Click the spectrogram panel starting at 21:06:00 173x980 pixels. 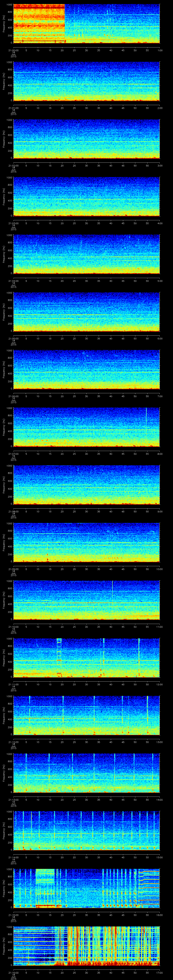pyautogui.click(x=87, y=369)
